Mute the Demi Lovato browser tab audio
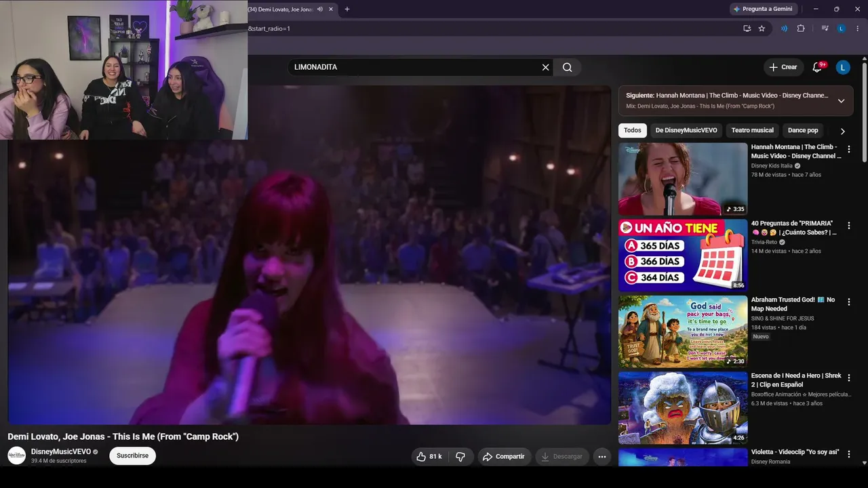This screenshot has width=868, height=488. (x=320, y=9)
